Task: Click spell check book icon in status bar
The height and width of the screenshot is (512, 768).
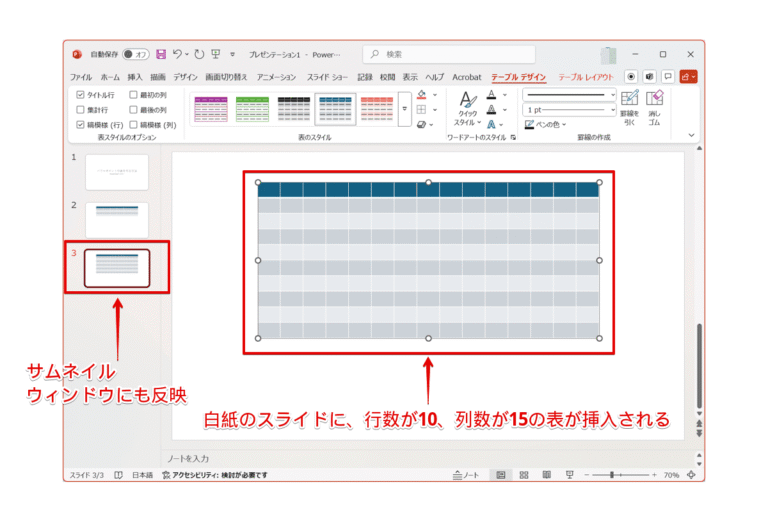Action: coord(119,475)
